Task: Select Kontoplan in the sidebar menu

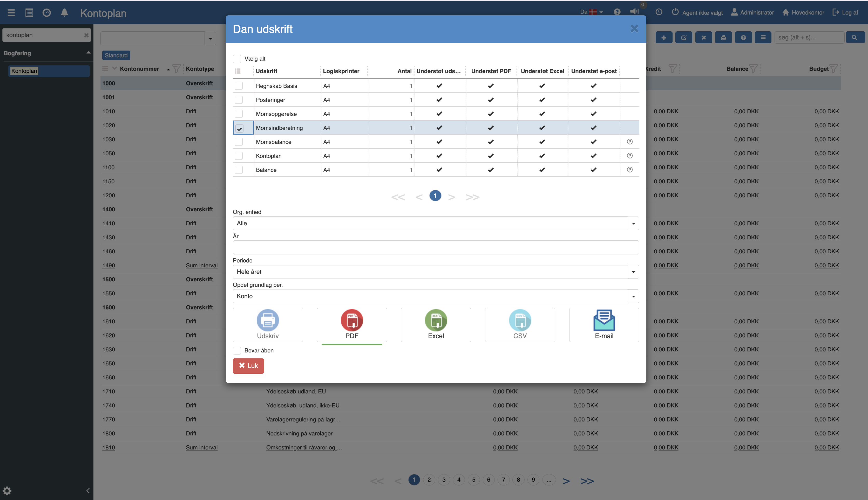Action: 24,71
